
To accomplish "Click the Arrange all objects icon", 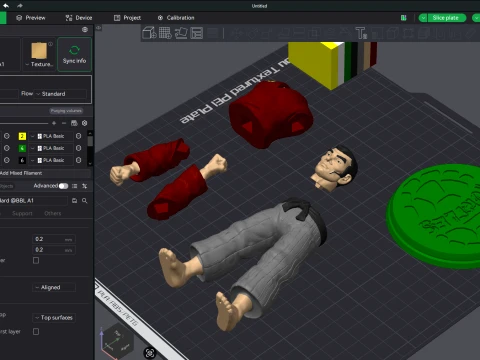I will coord(197,33).
